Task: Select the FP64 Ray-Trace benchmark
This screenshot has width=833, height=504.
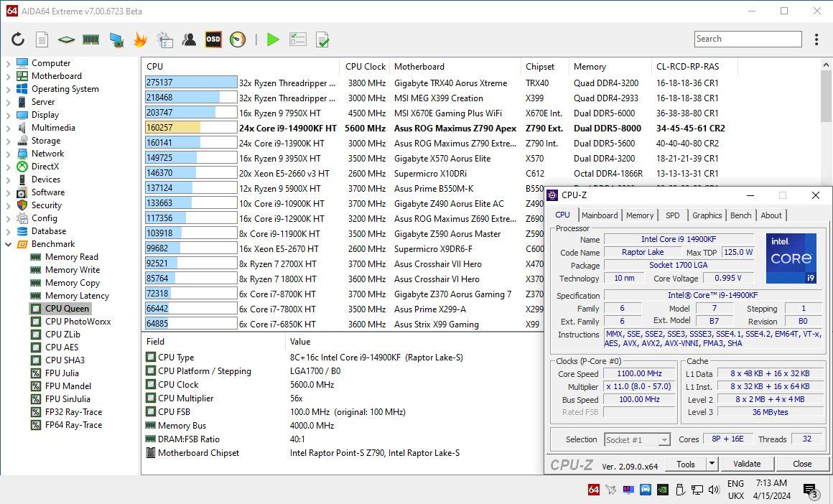Action: click(x=73, y=425)
